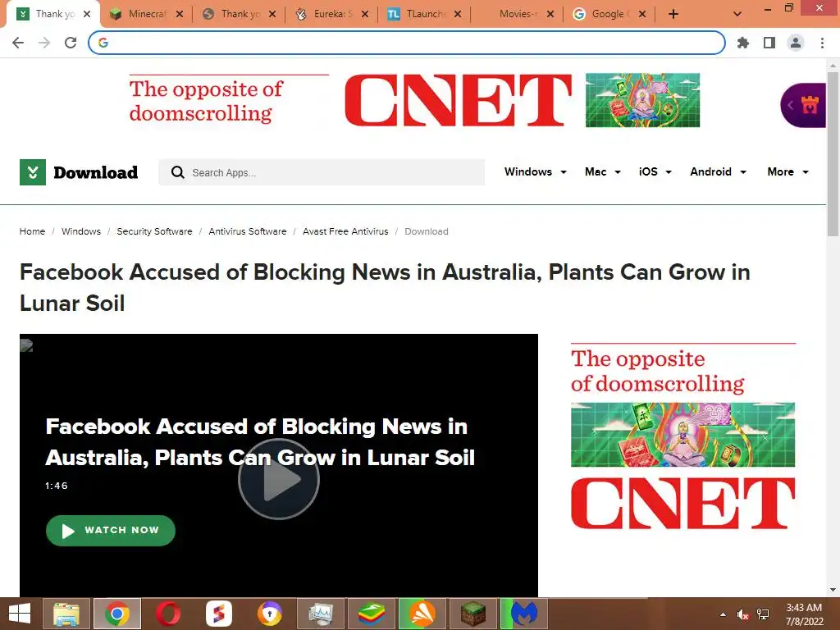Reload the page with the refresh icon
Image resolution: width=840 pixels, height=630 pixels.
click(x=71, y=43)
